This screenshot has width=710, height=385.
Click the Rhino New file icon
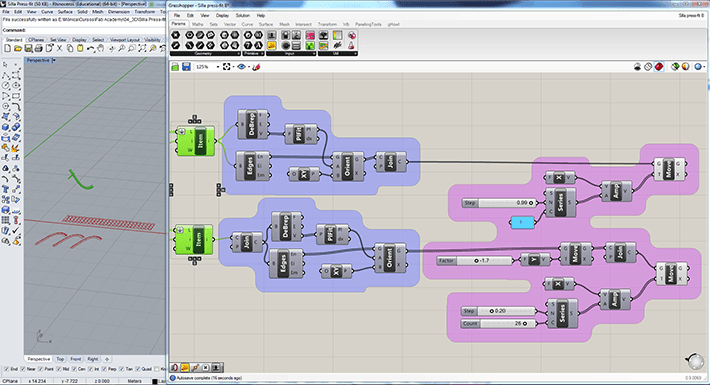[7, 48]
